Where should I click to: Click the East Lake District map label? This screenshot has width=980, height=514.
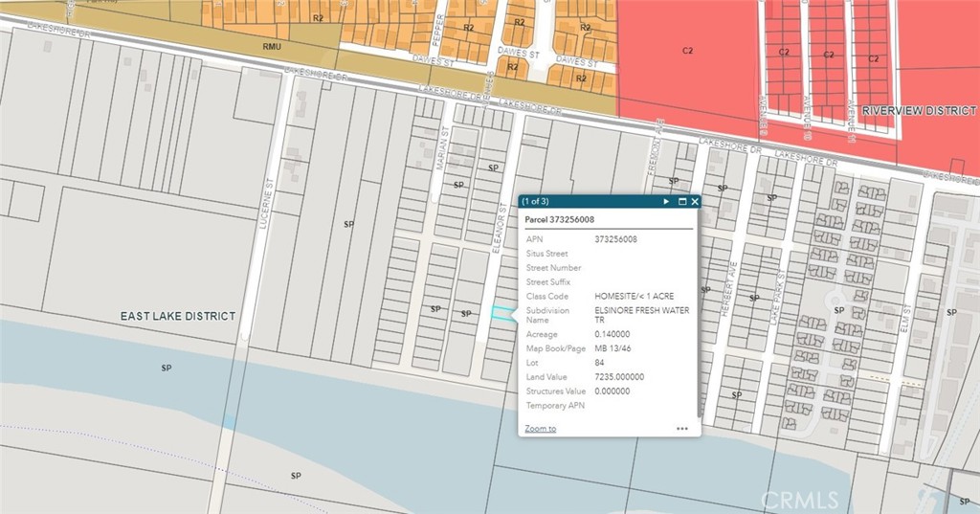pos(177,316)
